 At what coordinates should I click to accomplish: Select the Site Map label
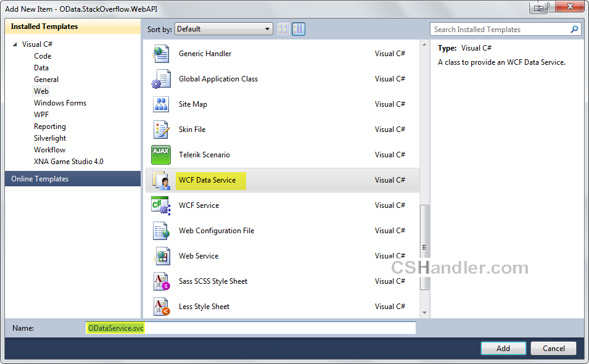click(192, 104)
